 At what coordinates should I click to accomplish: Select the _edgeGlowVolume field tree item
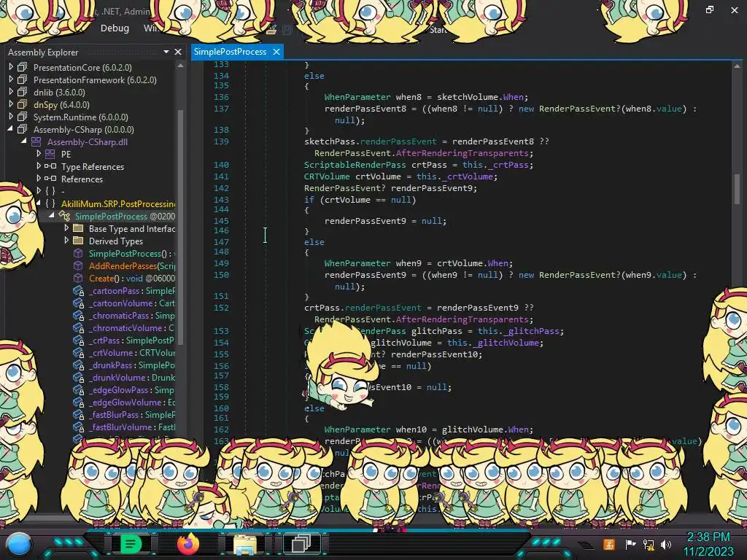132,402
